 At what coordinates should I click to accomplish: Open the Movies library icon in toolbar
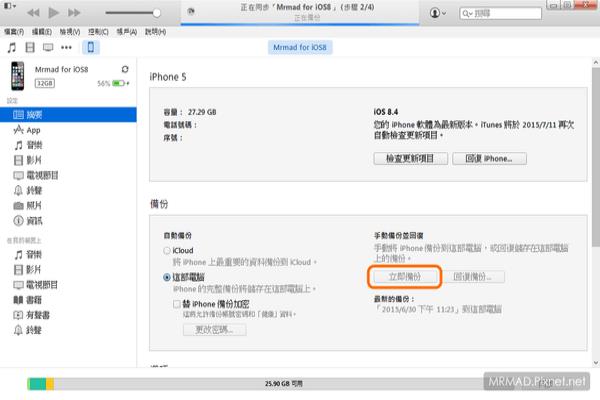(29, 47)
